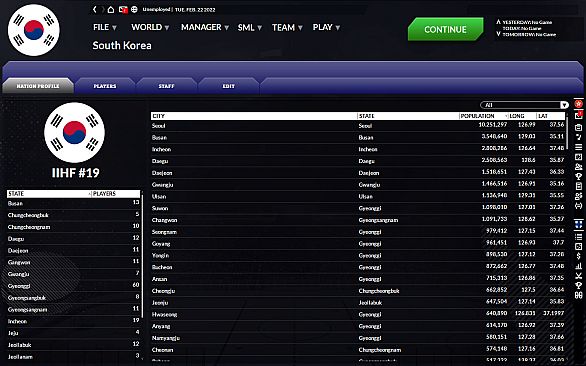
Task: Open the bulleted list icon in lower sidebar
Action: tap(579, 237)
